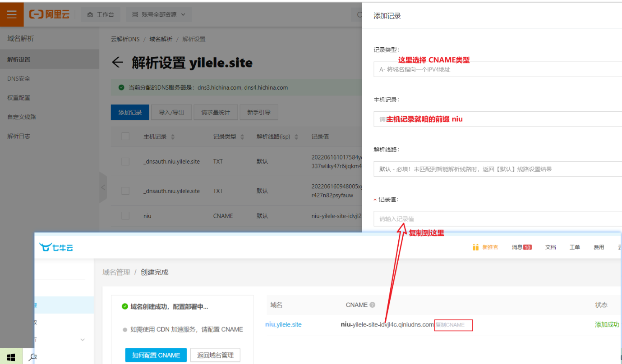Open 费用 in the Qiniu top bar
This screenshot has width=622, height=364.
(x=599, y=247)
